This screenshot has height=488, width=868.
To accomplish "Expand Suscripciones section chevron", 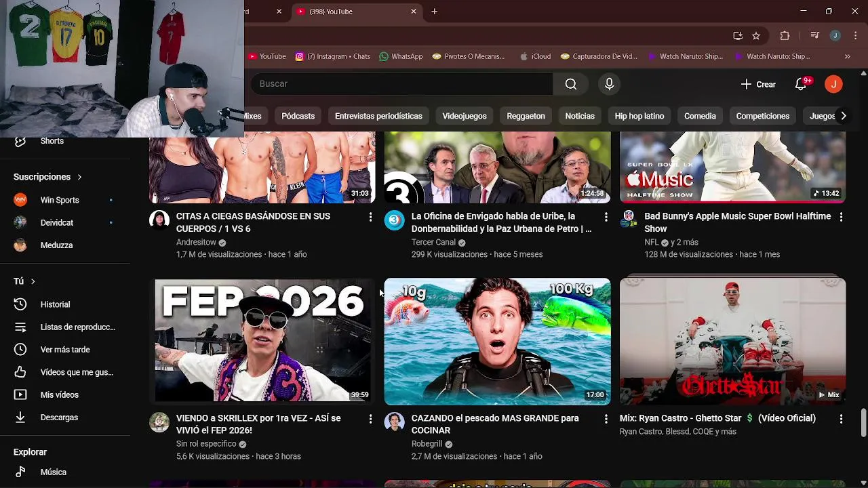I will (79, 177).
